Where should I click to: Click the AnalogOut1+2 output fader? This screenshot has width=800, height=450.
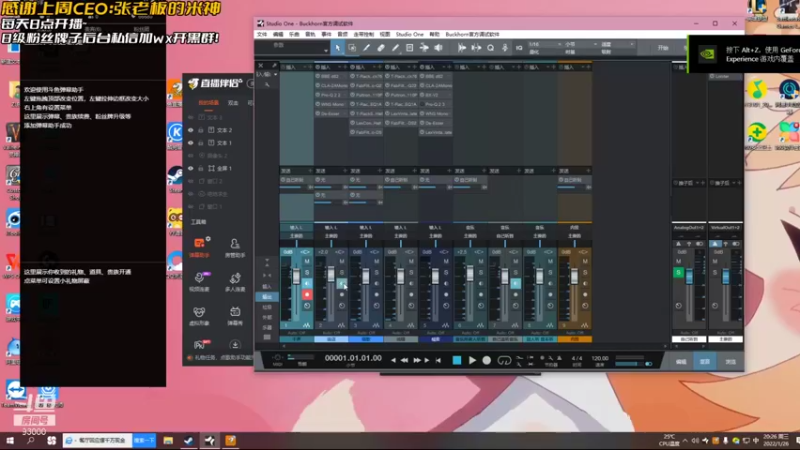[x=689, y=276]
